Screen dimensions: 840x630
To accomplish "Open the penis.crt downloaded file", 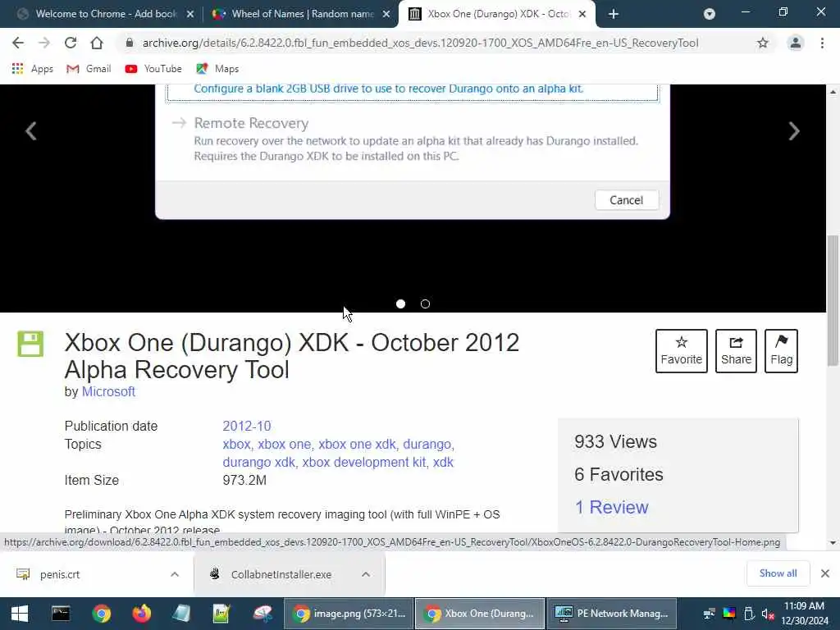I will tap(60, 574).
